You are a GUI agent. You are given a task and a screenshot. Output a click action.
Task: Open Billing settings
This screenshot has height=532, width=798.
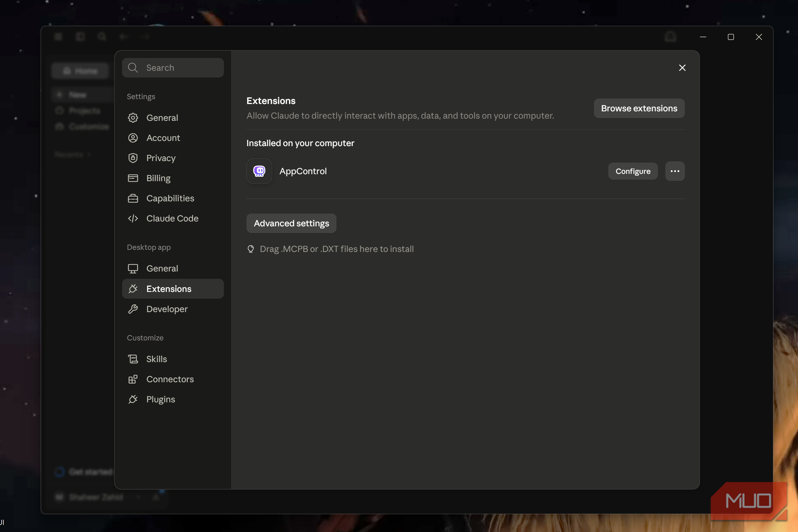pos(173,178)
